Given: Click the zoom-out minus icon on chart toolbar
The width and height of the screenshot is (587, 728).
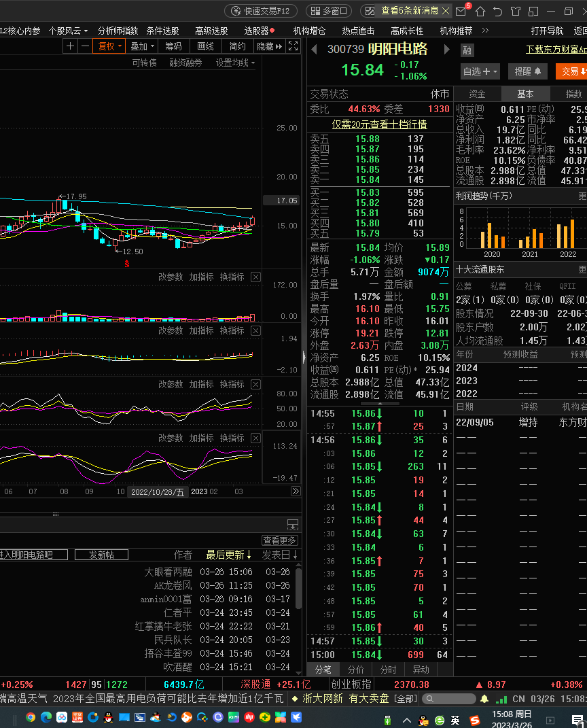Looking at the screenshot, I should coord(84,46).
